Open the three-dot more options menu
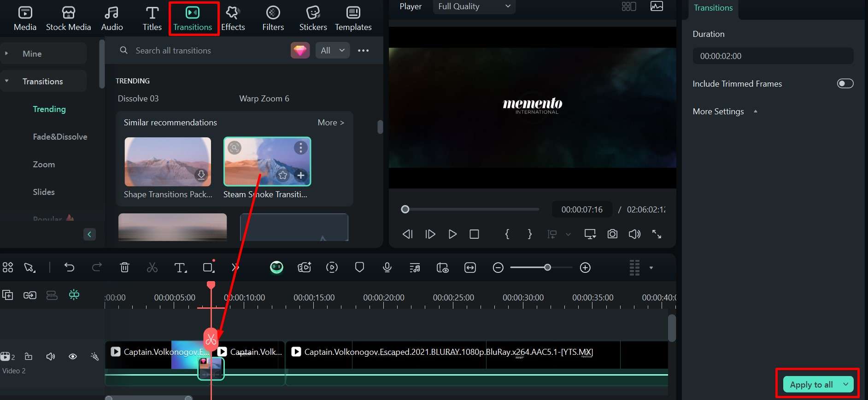868x400 pixels. click(x=364, y=50)
